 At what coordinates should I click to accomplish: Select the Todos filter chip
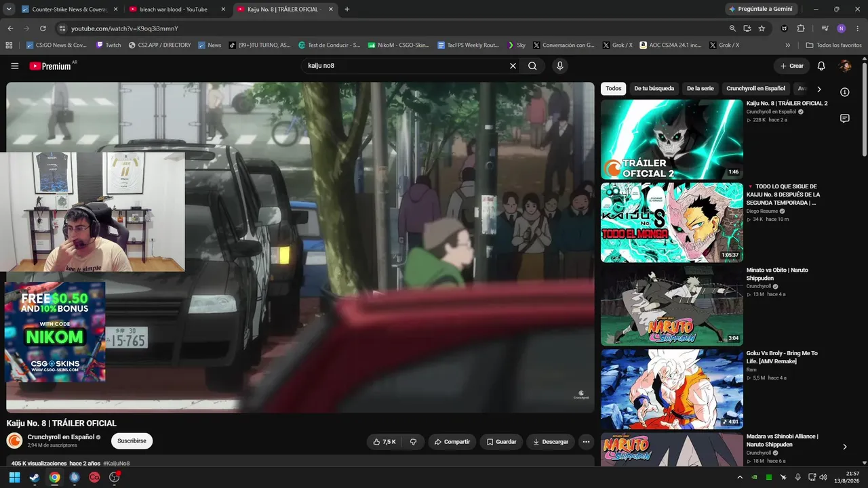[x=613, y=88]
